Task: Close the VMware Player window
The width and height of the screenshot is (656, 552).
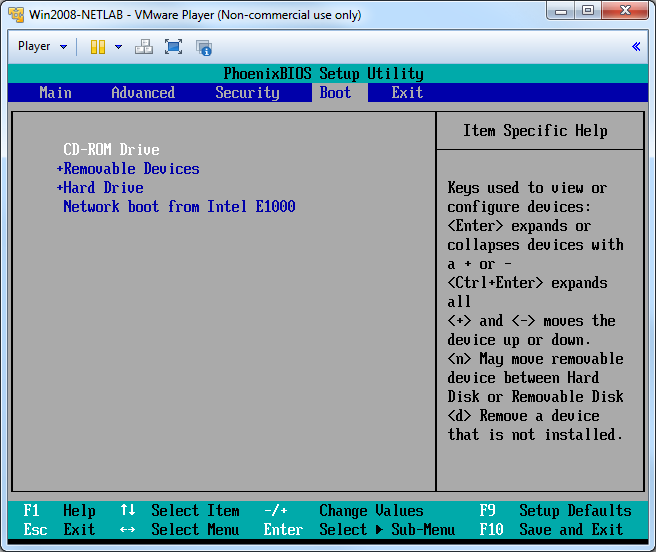Action: click(625, 10)
